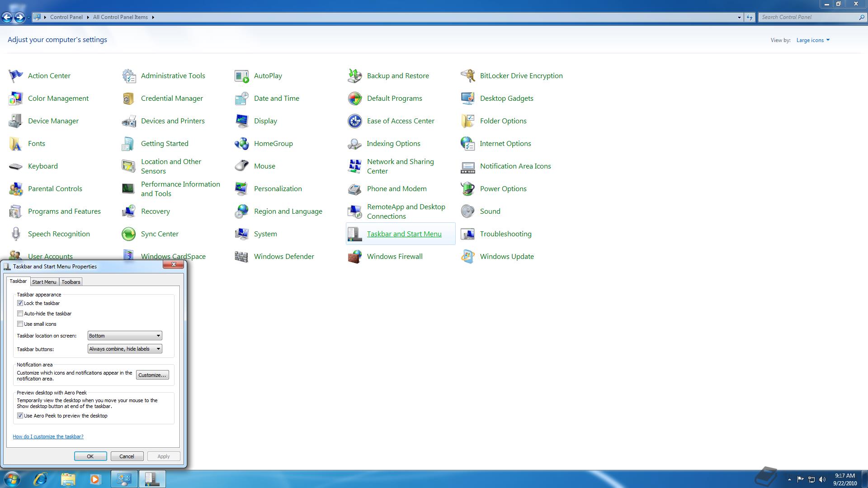Click the Customize... notification button
868x488 pixels.
[x=152, y=375]
